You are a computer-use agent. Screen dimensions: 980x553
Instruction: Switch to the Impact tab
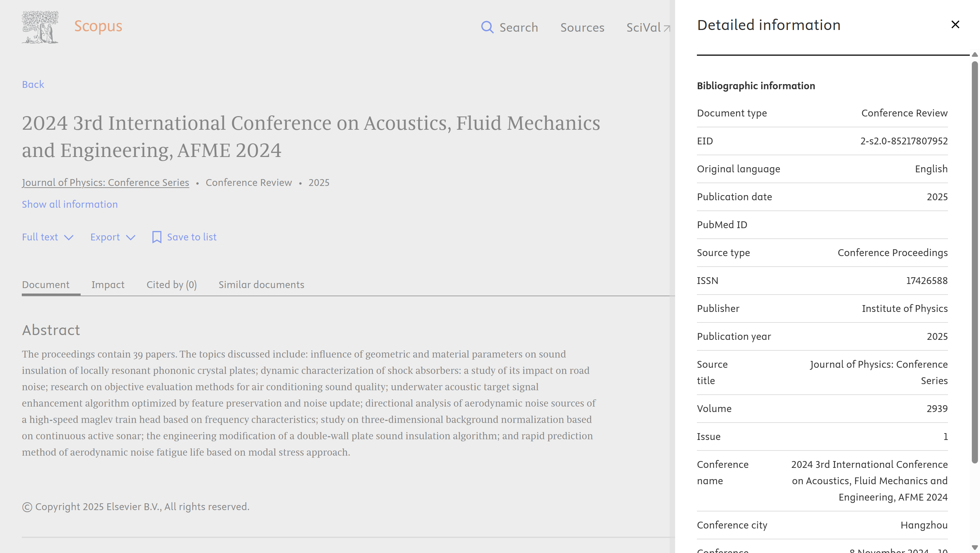[x=108, y=285]
